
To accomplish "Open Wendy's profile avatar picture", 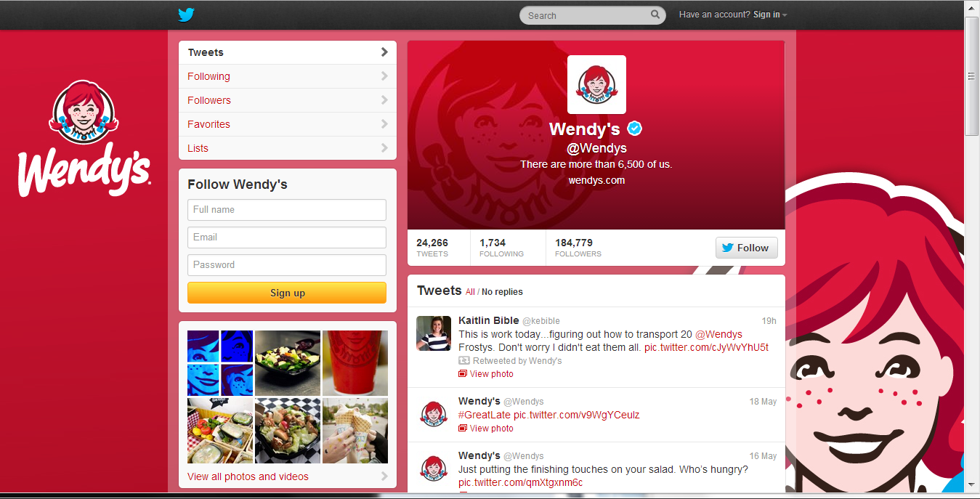I will point(596,84).
